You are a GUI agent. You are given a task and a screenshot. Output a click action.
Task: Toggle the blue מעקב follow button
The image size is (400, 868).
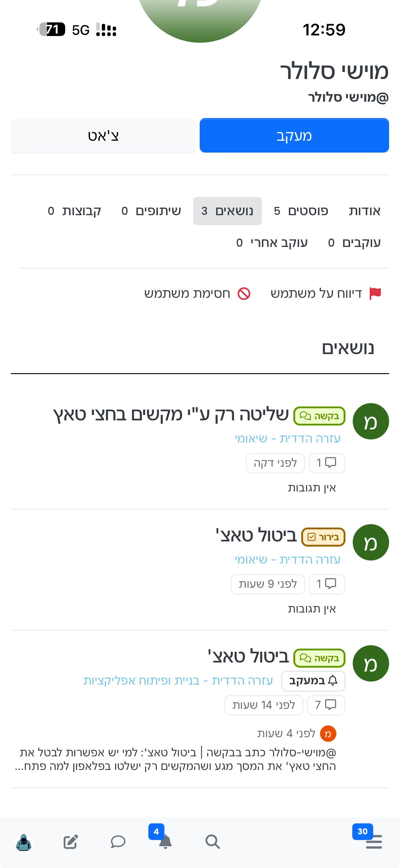click(x=294, y=136)
